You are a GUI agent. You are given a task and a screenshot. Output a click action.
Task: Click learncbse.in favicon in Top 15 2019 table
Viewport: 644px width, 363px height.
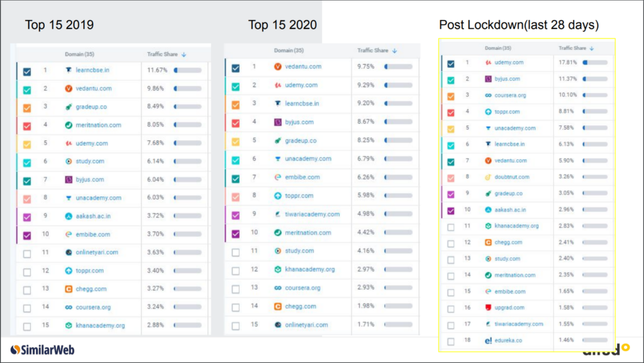69,70
